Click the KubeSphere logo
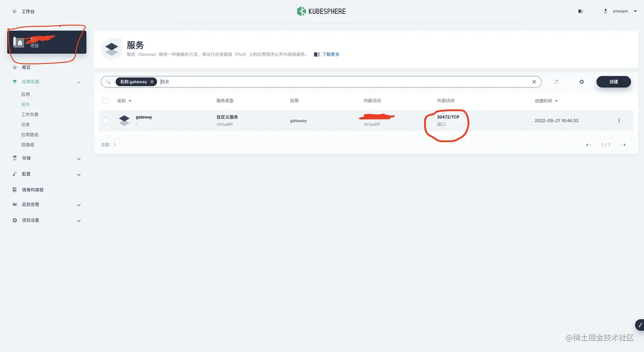This screenshot has height=352, width=644. tap(321, 12)
